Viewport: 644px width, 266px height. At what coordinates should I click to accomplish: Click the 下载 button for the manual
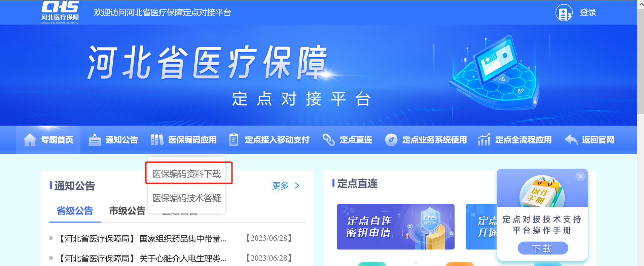(x=543, y=248)
